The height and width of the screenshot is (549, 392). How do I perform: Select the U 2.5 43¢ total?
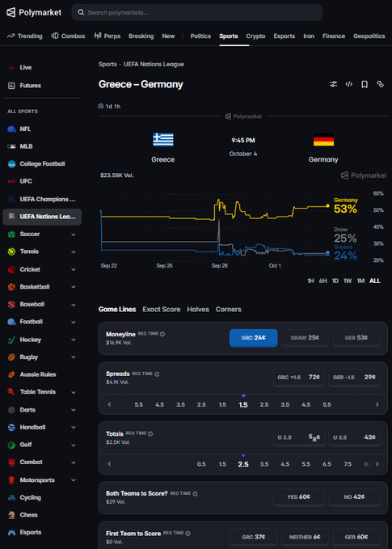click(355, 437)
